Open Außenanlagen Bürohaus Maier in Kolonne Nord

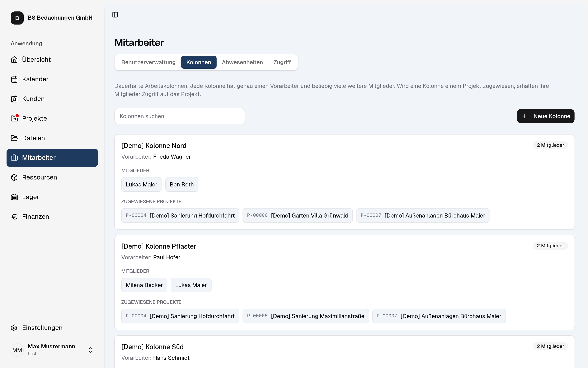(x=423, y=216)
